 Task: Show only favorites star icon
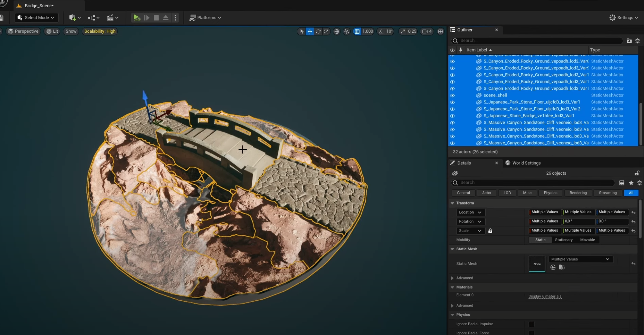(631, 183)
